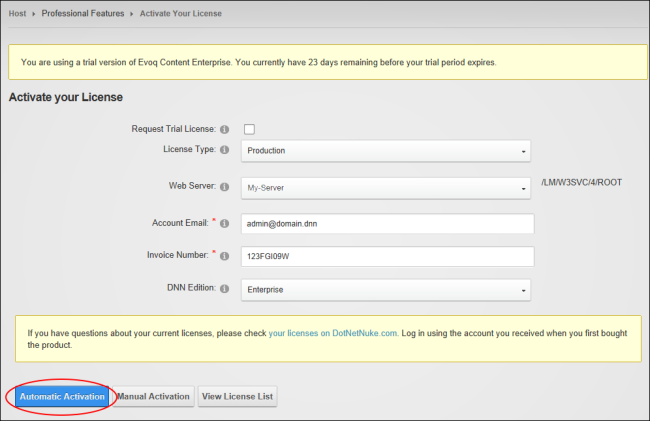Click info icon beside Request Trial License

click(x=224, y=129)
